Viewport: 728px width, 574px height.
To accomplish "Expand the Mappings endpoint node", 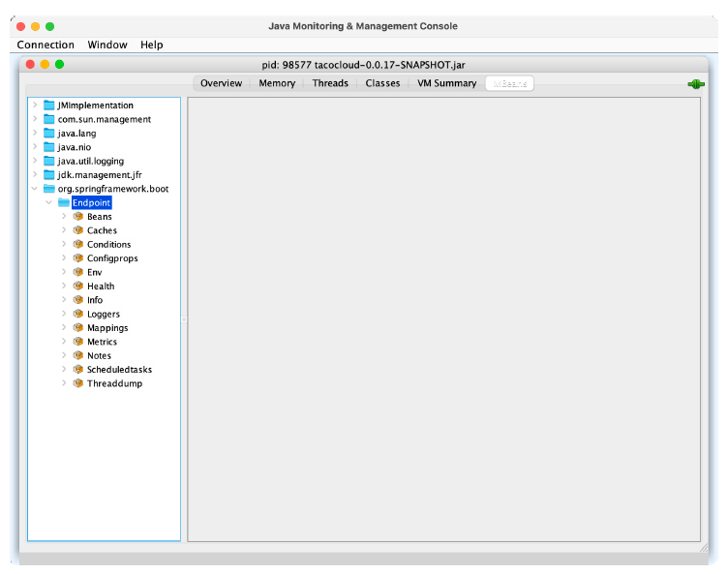I will (64, 328).
